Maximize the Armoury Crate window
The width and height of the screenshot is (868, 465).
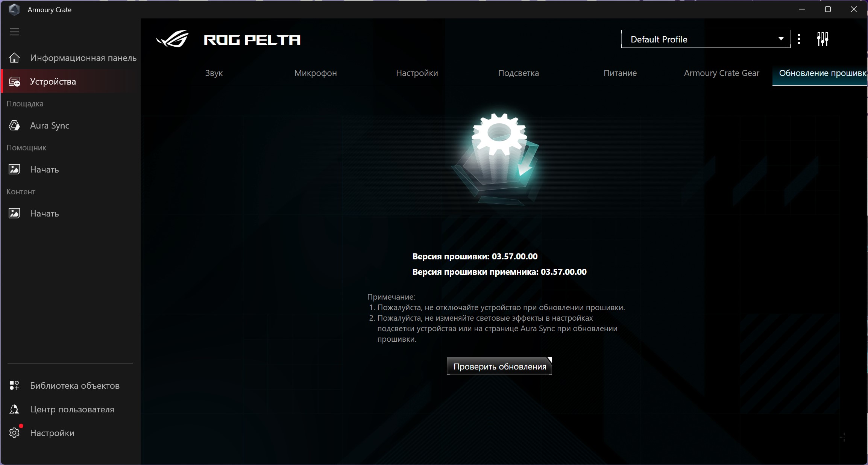click(828, 9)
